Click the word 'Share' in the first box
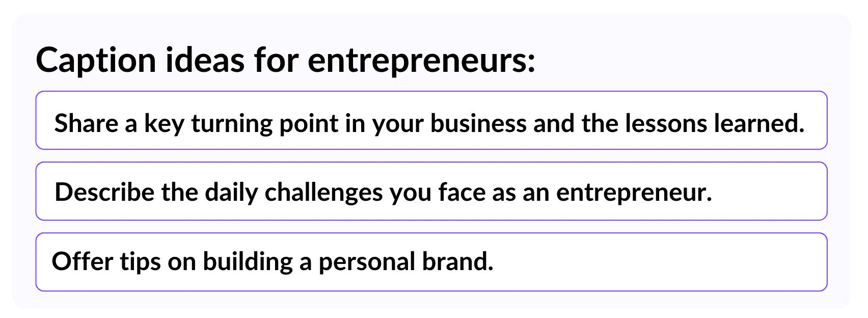Viewport: 868px width, 318px height. pyautogui.click(x=87, y=123)
